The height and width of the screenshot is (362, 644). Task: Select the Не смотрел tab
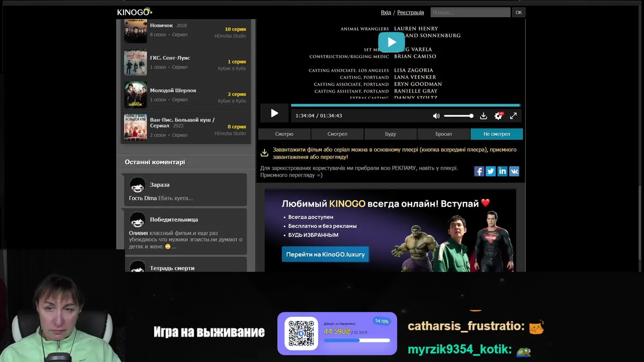(497, 134)
